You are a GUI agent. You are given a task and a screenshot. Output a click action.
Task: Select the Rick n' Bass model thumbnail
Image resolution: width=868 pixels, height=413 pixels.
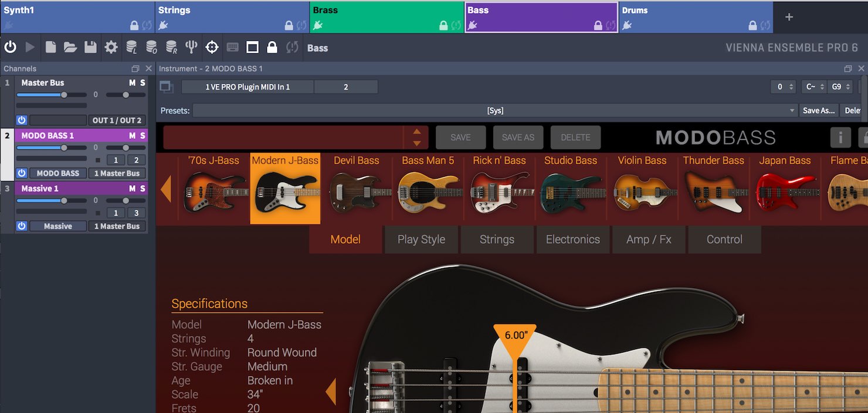click(x=499, y=189)
